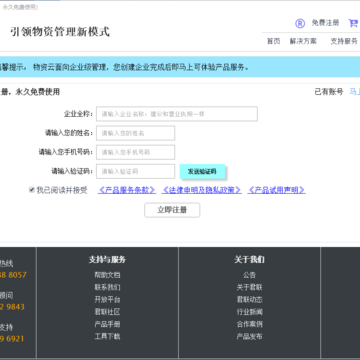The width and height of the screenshot is (360, 360).
Task: Click the 验证码 input field
Action: pyautogui.click(x=135, y=171)
